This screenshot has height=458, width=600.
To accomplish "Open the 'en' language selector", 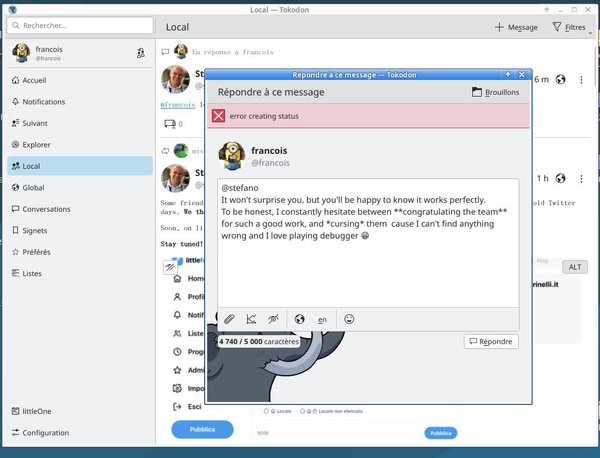I will [323, 319].
